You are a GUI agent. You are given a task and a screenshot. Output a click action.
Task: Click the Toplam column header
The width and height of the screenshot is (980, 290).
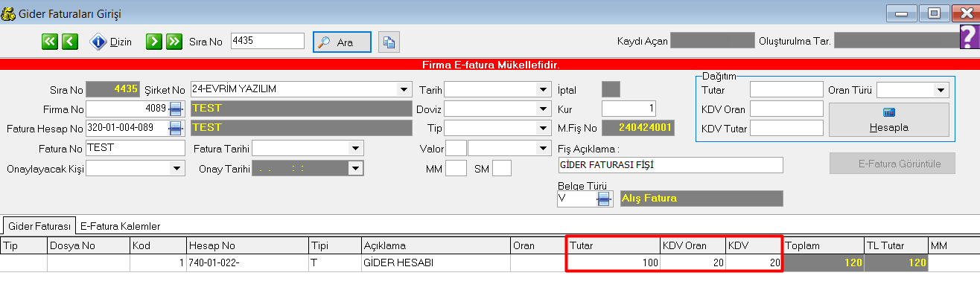[823, 245]
